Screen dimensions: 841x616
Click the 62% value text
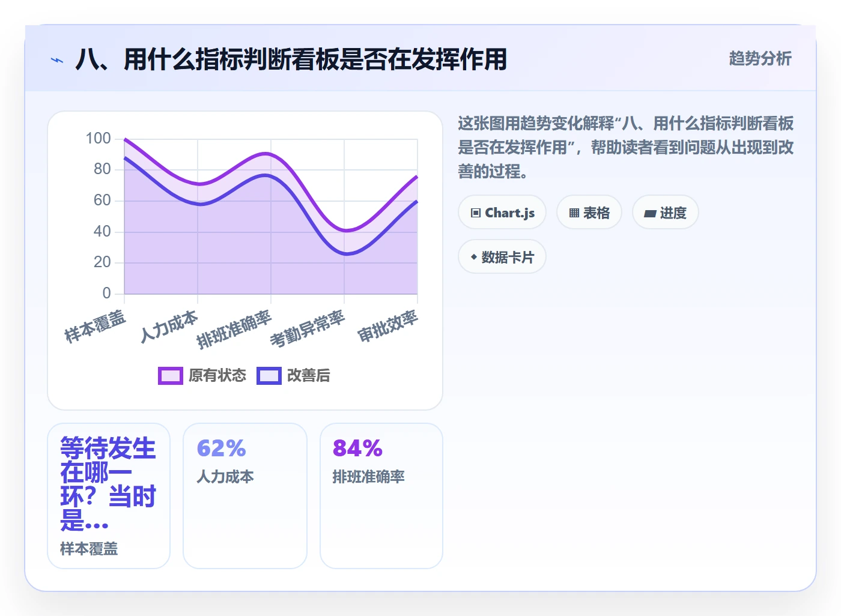point(222,448)
